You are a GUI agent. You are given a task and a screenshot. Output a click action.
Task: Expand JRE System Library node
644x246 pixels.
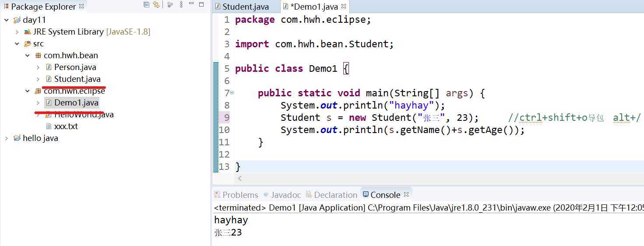(x=17, y=32)
